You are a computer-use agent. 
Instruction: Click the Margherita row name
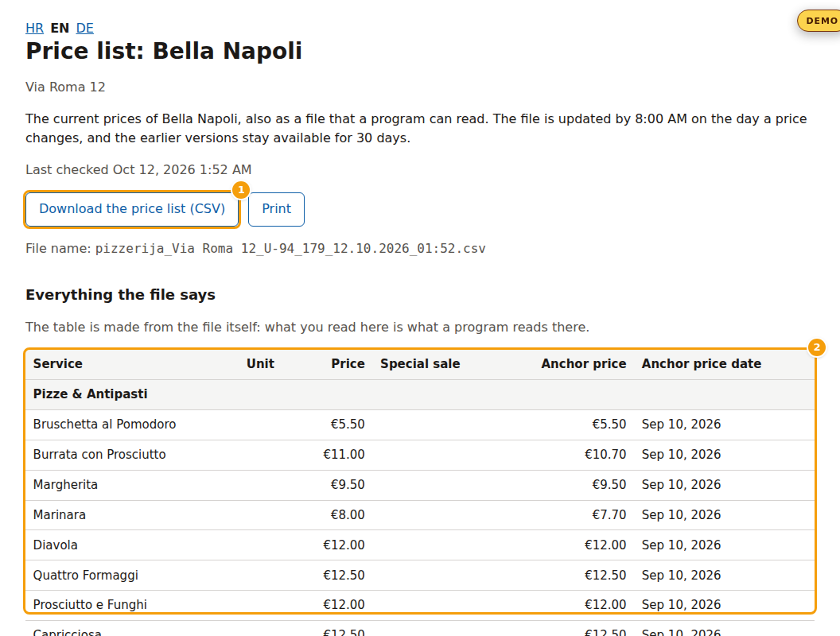[65, 485]
